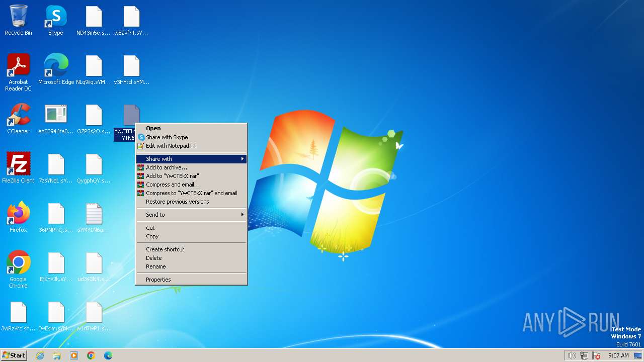Choose Add to archive... menu entry
The image size is (644, 362).
pos(191,167)
